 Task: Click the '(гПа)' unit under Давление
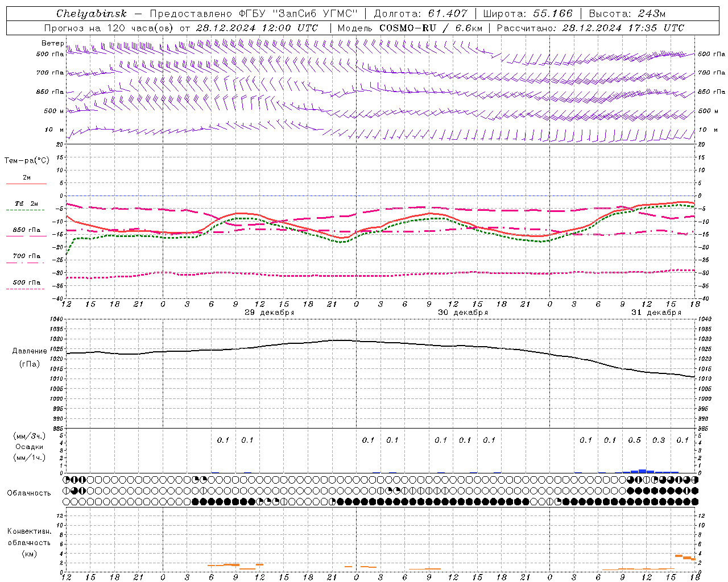[x=29, y=364]
